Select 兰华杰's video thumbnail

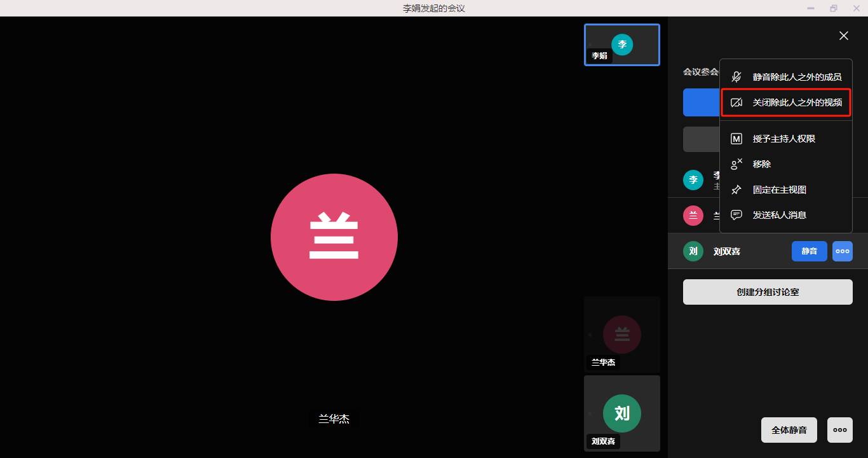621,335
